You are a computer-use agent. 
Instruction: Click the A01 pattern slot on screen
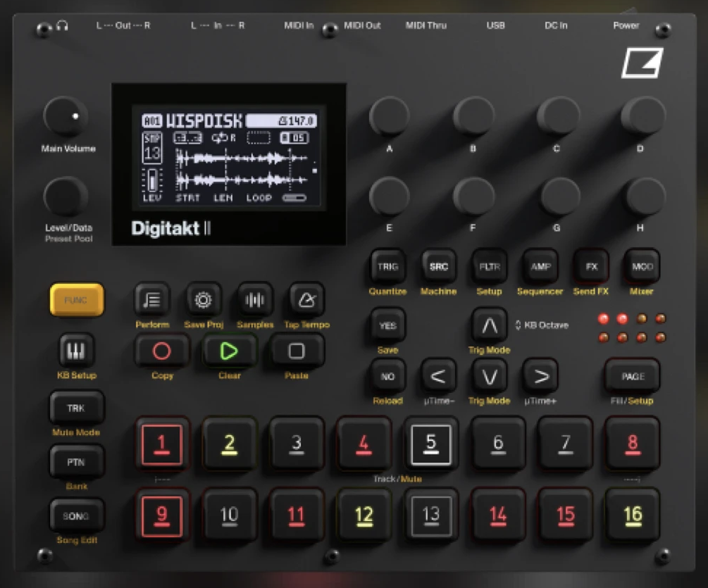[151, 121]
